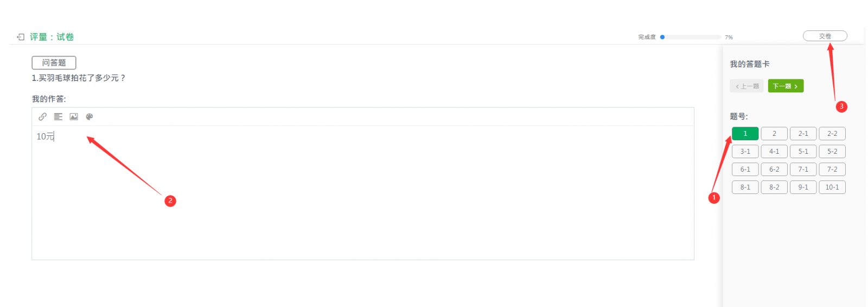Screen dimensions: 868x307
Task: Jump to question 2-1
Action: point(803,134)
